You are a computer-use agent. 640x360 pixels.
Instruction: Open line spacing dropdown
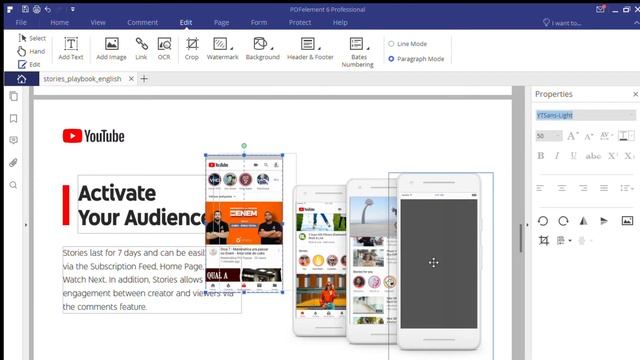[627, 188]
